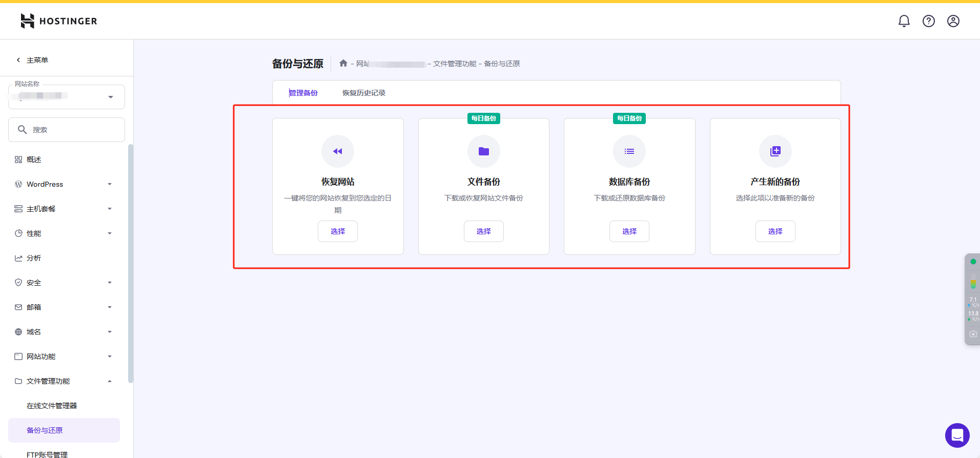Click the search magnifier icon
Image resolution: width=980 pixels, height=458 pixels.
[x=23, y=130]
